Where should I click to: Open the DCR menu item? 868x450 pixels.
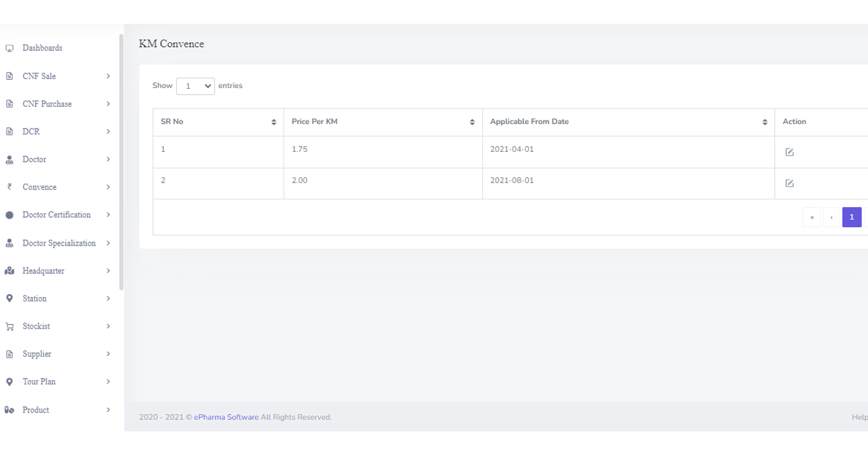click(x=32, y=132)
